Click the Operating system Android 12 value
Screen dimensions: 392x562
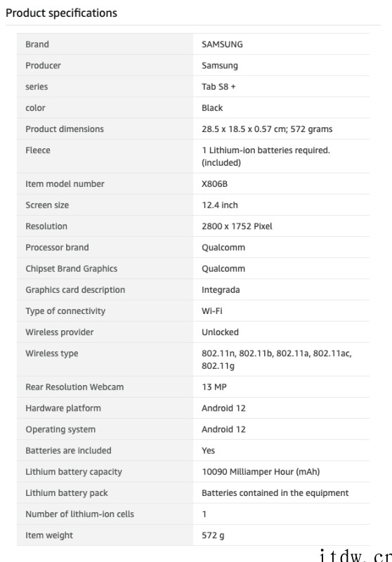[x=223, y=429]
